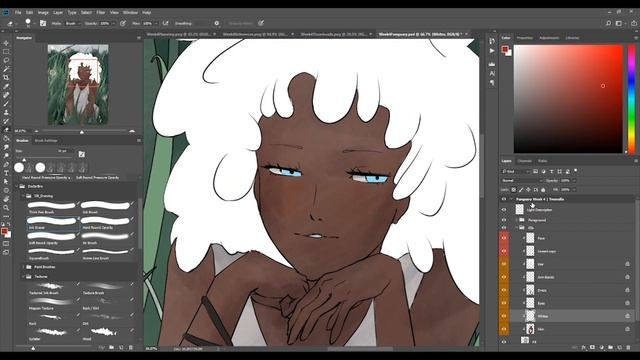Select the Zoom magnifier tool
Screen dimensions: 640x360
point(6,208)
